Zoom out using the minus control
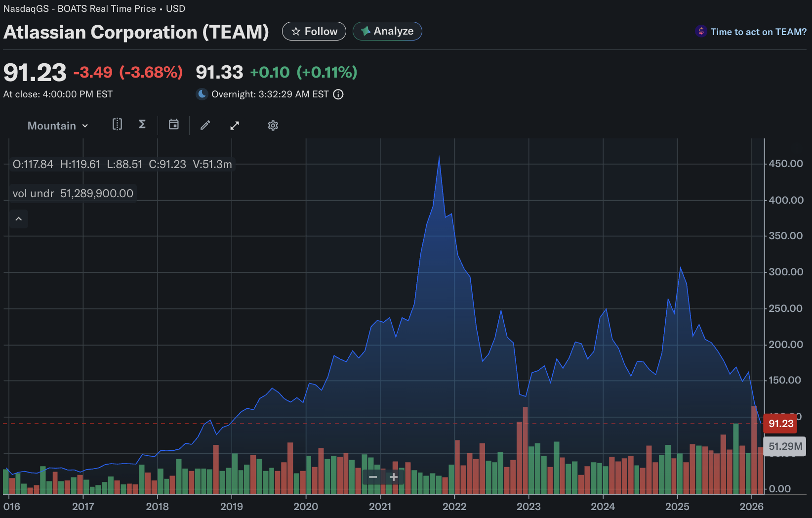 pyautogui.click(x=373, y=477)
